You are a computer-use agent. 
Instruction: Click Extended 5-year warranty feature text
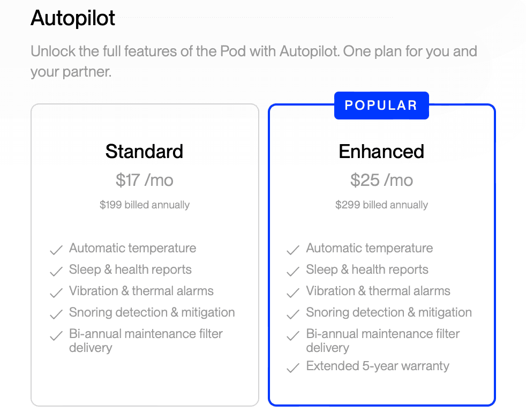click(378, 366)
